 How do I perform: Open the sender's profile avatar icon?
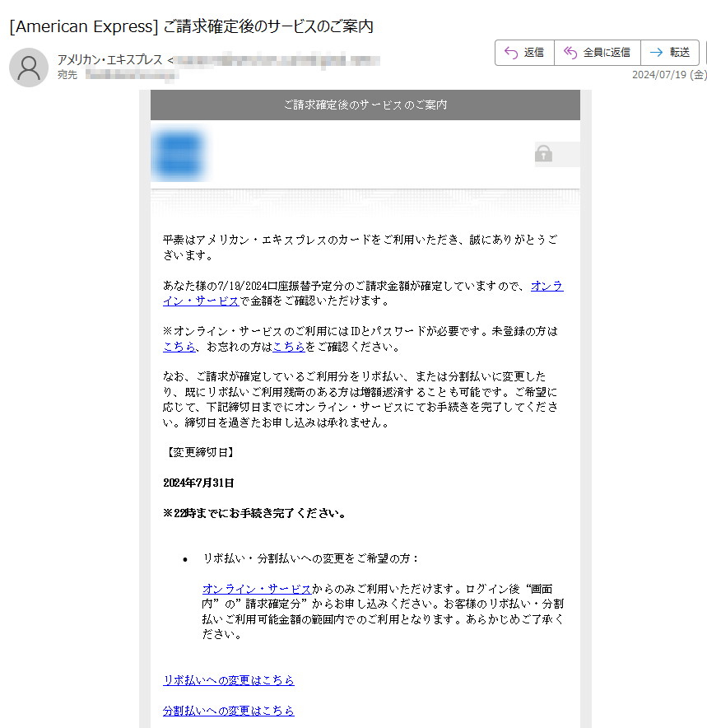click(29, 68)
